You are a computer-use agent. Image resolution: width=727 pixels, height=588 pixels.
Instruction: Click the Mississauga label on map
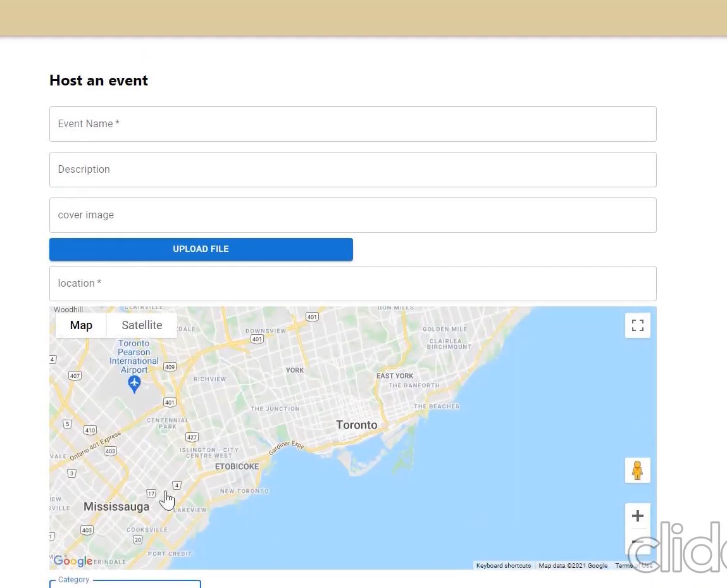(116, 506)
